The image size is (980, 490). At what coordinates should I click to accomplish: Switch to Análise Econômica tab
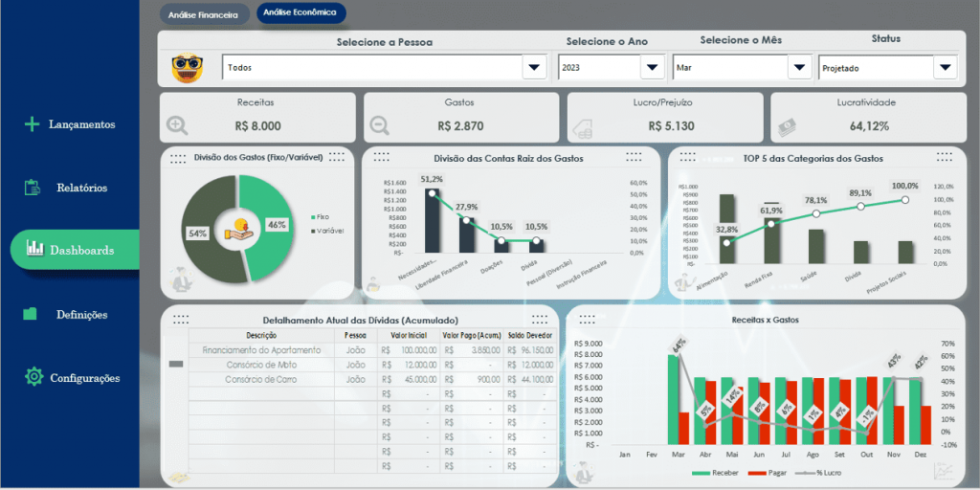coord(301,12)
